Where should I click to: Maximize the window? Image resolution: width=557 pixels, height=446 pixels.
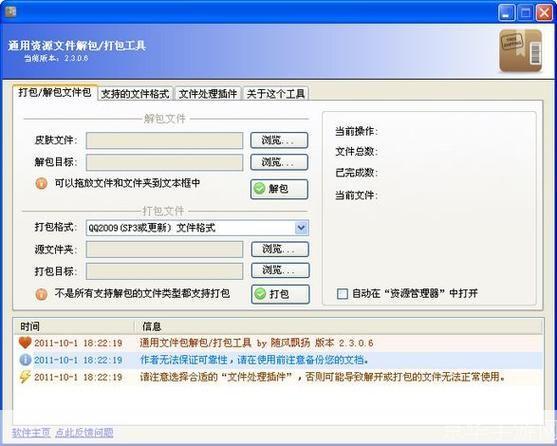(x=525, y=13)
